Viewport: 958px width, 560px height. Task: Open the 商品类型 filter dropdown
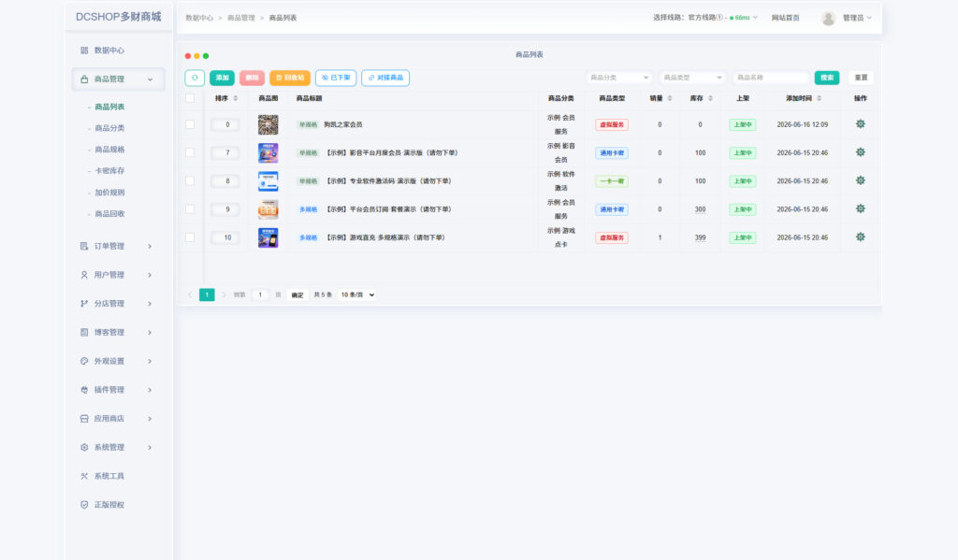point(692,78)
